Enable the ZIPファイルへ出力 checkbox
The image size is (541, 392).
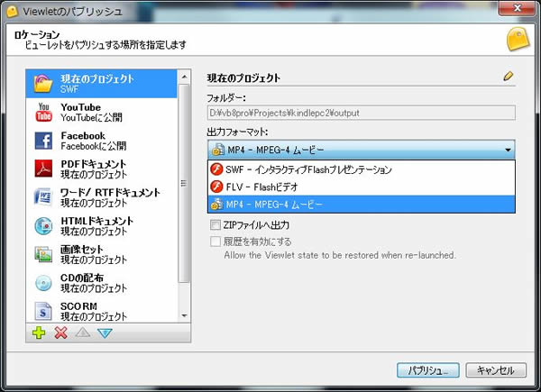pos(215,225)
